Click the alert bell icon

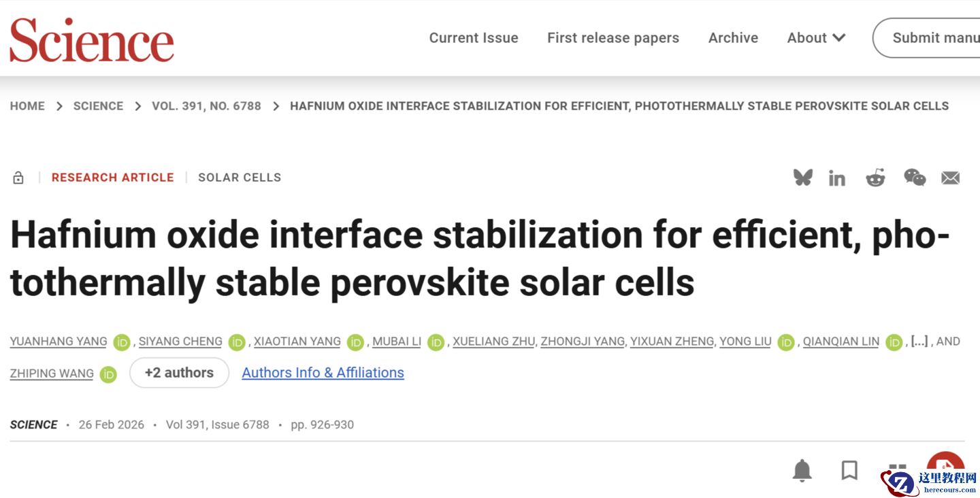[x=802, y=470]
